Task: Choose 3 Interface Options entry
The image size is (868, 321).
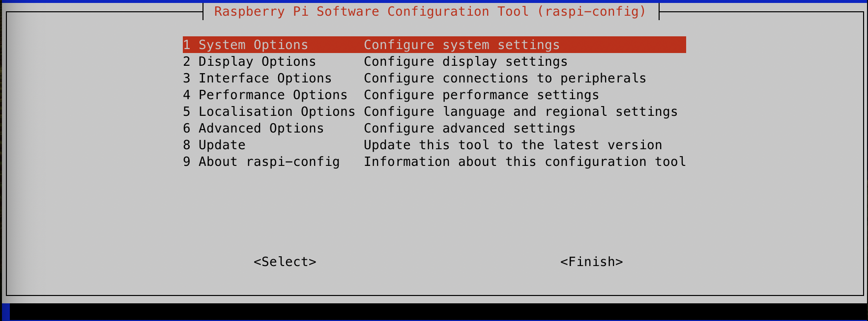Action: pyautogui.click(x=258, y=78)
